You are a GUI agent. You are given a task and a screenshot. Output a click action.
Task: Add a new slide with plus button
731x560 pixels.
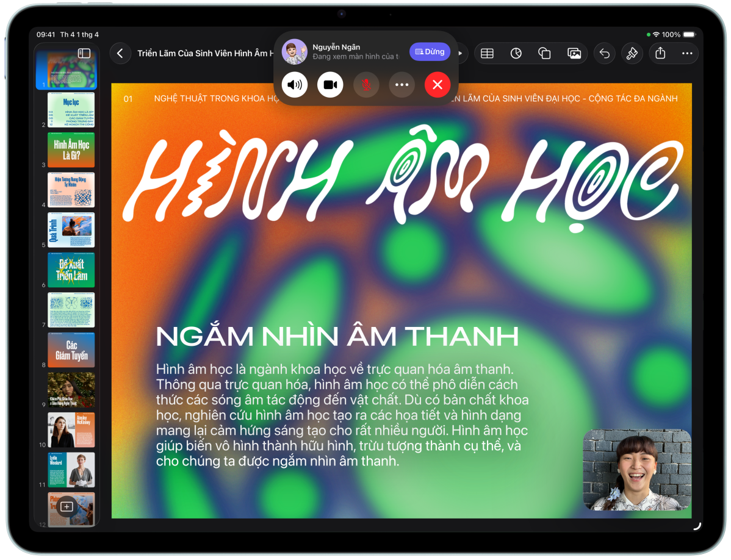(67, 506)
